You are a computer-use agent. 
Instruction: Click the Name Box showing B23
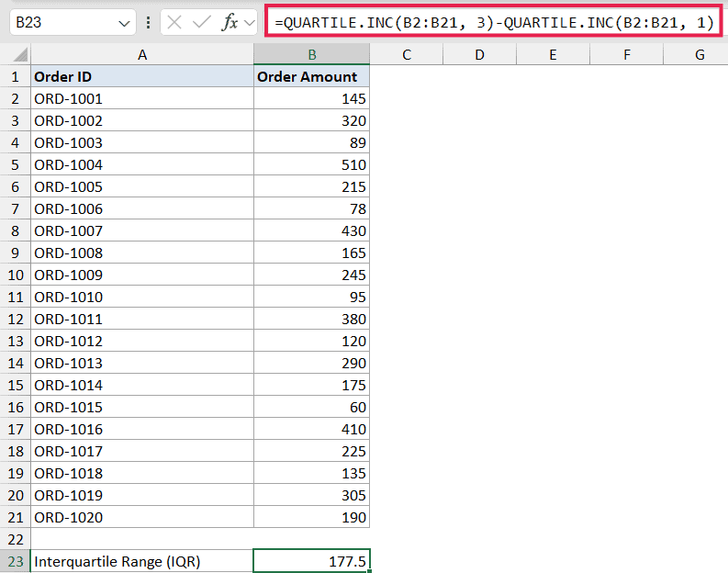coord(73,22)
